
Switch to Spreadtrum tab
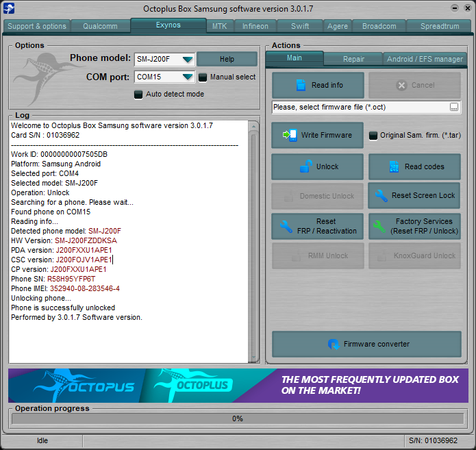click(440, 26)
